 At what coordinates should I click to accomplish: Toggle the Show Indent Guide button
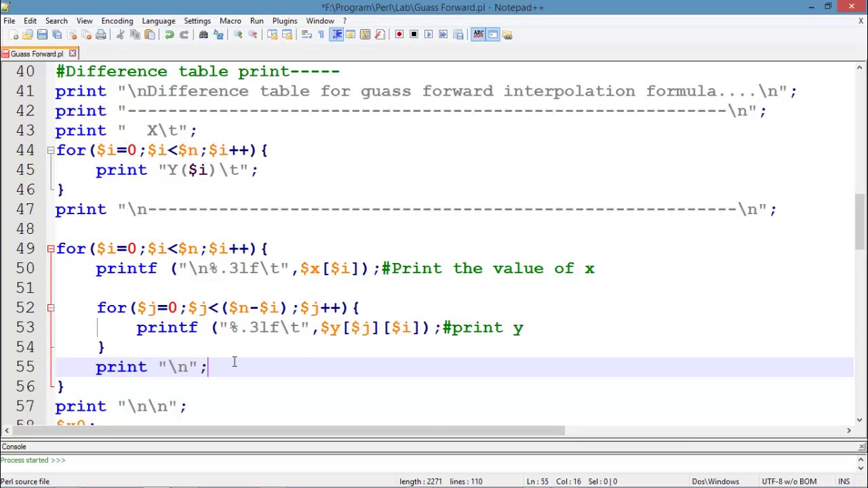[x=337, y=35]
